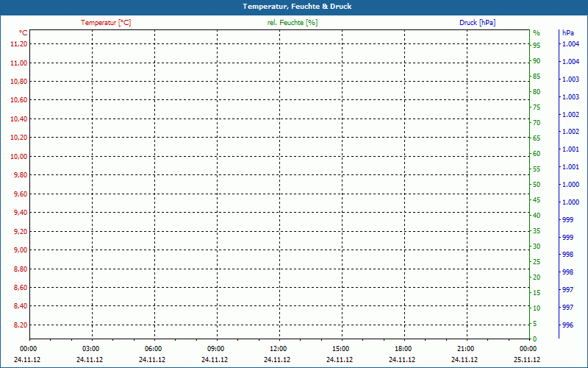Click the 55 tick on the humidity axis
Viewport: 588px width, 368px height.
click(x=537, y=169)
